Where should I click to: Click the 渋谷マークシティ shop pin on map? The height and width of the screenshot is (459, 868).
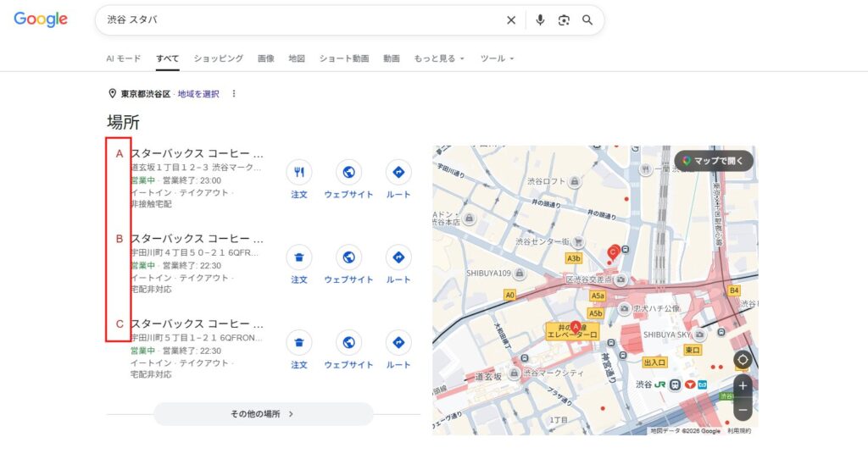pos(515,373)
